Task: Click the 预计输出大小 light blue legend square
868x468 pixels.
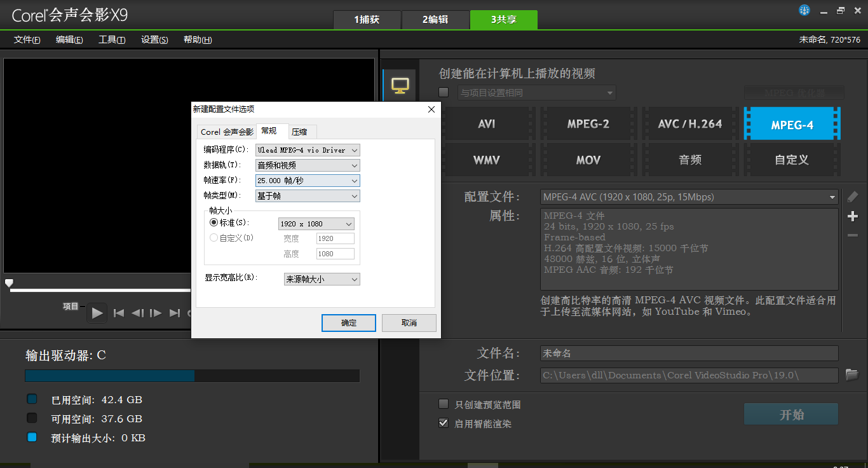Action: (x=32, y=437)
